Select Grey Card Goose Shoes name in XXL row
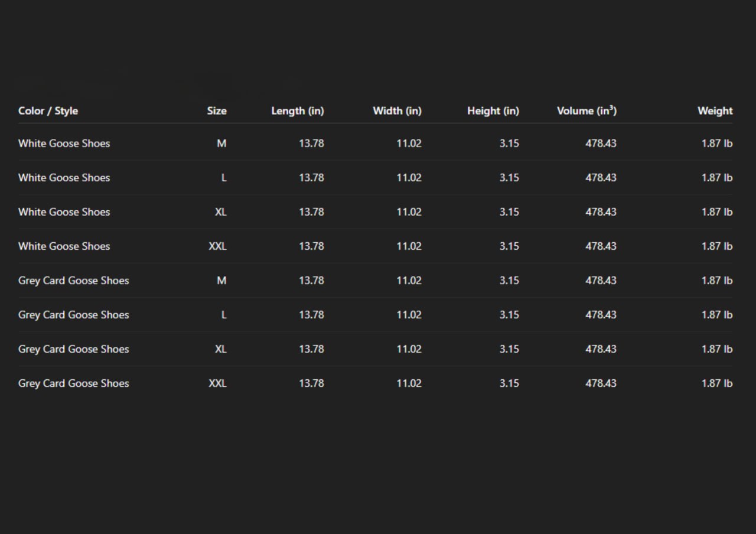Viewport: 756px width, 534px height. coord(73,383)
